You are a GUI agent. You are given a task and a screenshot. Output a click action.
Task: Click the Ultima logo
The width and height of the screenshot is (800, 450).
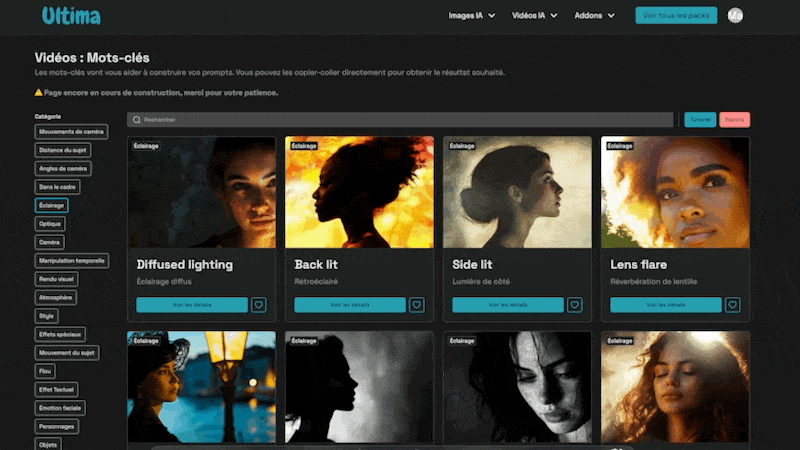coord(71,16)
